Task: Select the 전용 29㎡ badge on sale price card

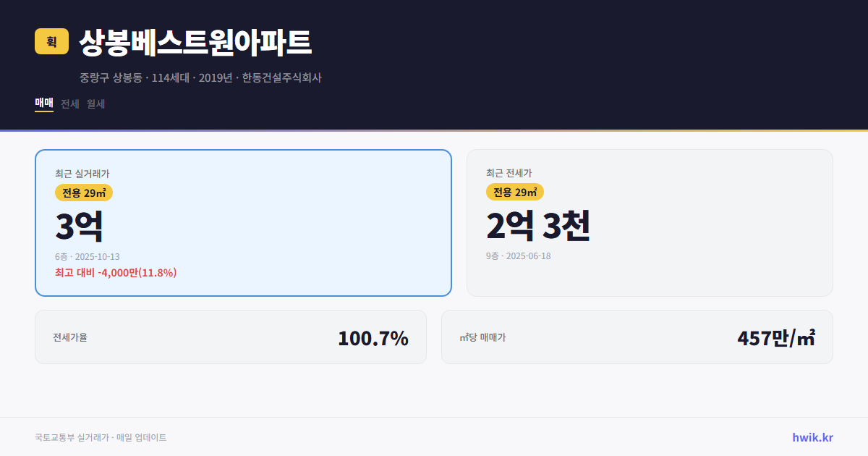Action: (82, 193)
